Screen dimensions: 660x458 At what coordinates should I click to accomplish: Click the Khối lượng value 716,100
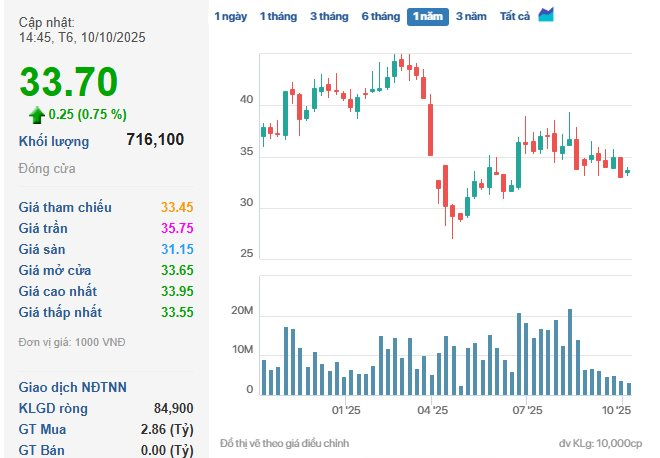pyautogui.click(x=155, y=140)
